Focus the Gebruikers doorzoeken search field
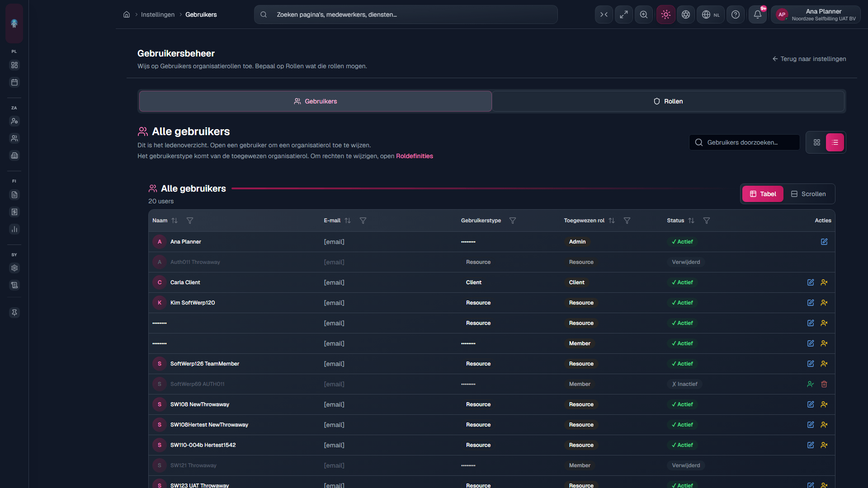The height and width of the screenshot is (488, 868). click(x=745, y=142)
